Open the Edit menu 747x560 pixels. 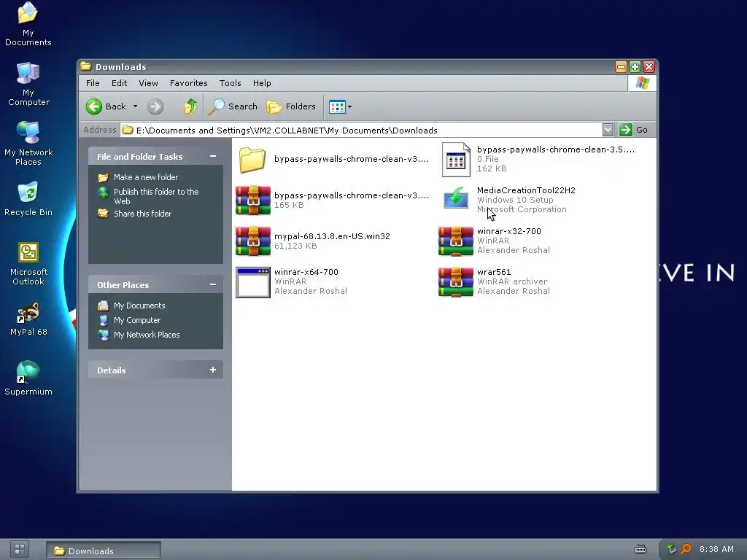(x=119, y=83)
